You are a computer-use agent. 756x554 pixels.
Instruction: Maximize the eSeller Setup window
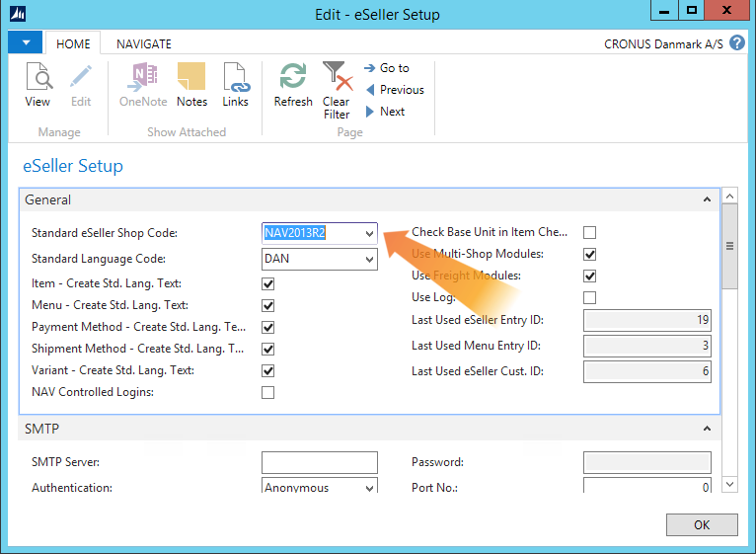[x=692, y=10]
